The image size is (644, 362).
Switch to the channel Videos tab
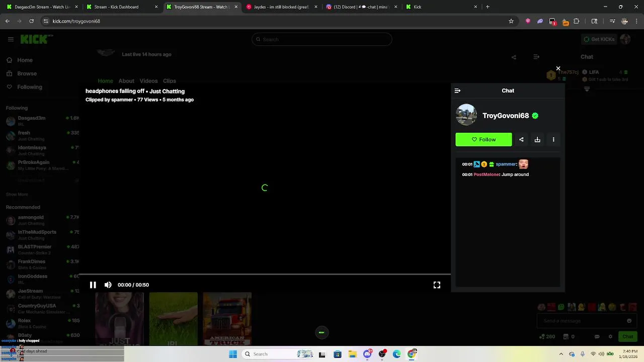point(148,81)
